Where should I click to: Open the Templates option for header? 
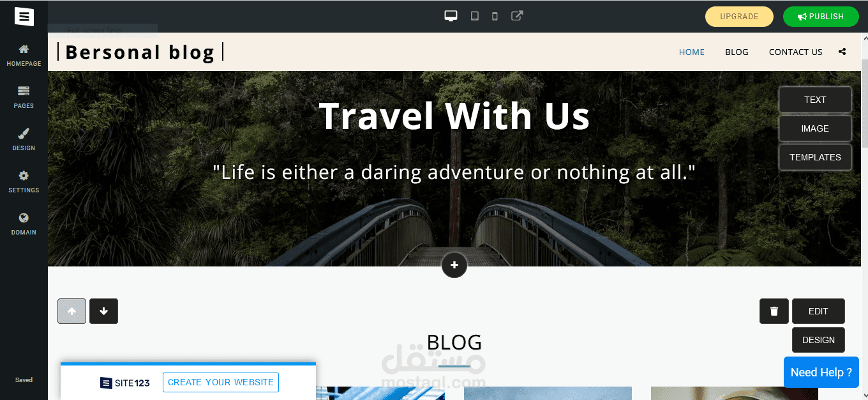[x=815, y=157]
